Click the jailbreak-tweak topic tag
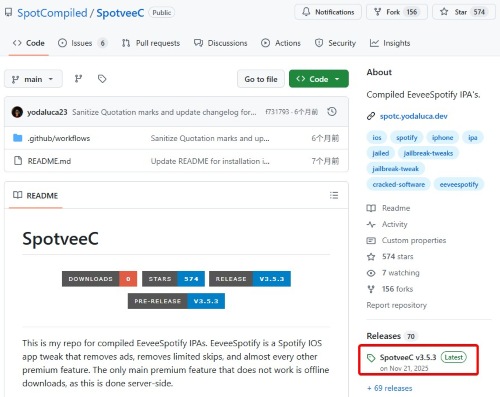 point(395,169)
